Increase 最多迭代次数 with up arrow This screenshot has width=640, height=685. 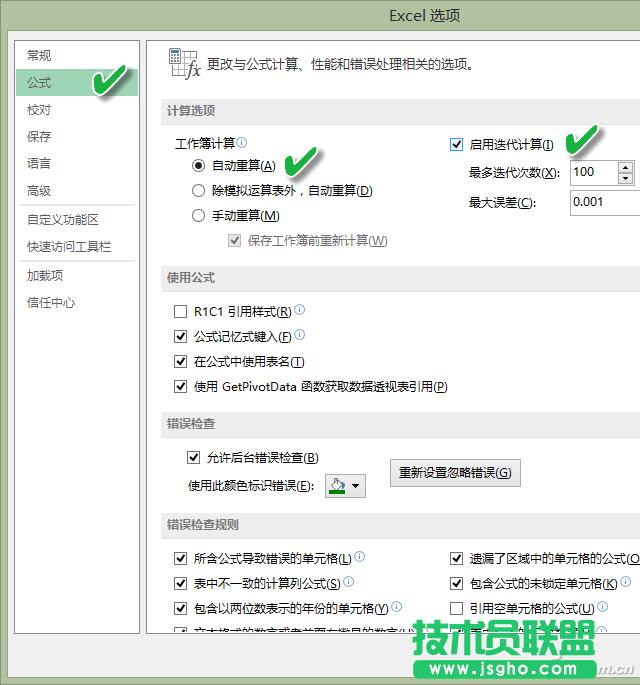click(626, 167)
